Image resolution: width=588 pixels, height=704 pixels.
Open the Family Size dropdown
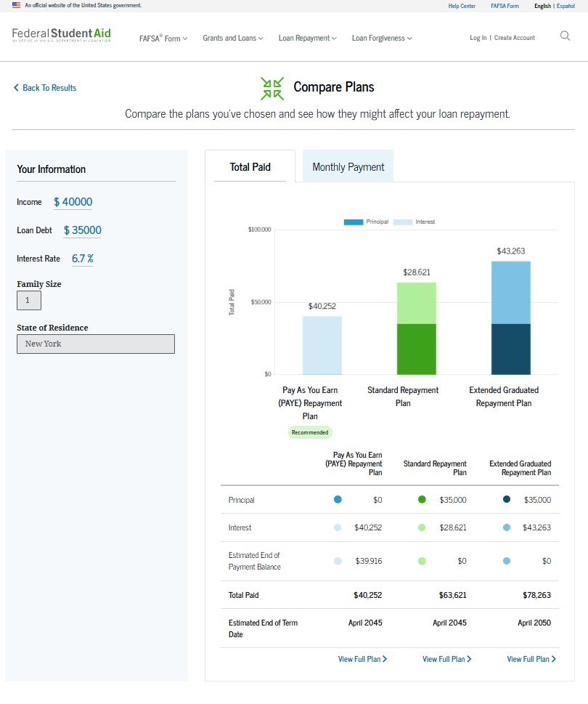[28, 299]
